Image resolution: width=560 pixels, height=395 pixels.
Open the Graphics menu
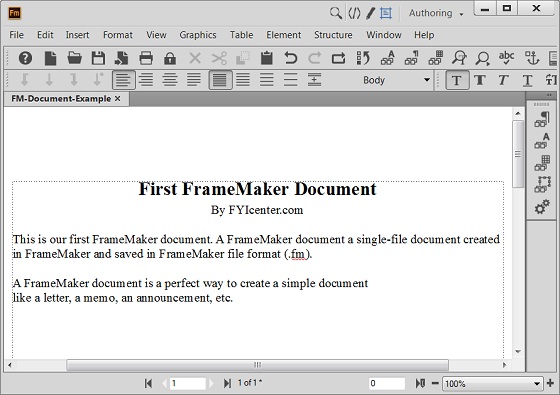(x=198, y=35)
